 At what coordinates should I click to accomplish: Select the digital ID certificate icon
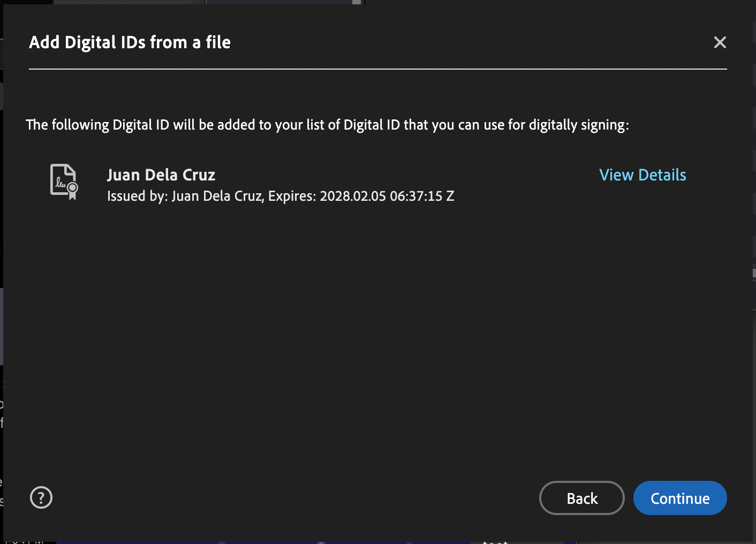[64, 182]
